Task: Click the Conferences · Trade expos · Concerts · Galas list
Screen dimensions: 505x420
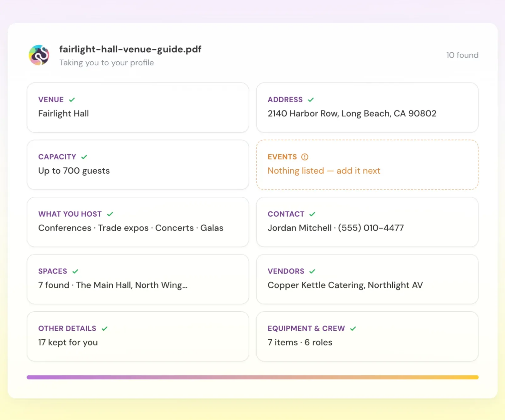Action: (131, 228)
